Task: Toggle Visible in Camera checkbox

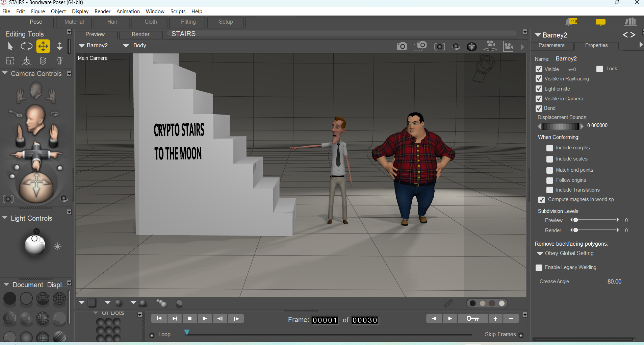Action: click(539, 99)
